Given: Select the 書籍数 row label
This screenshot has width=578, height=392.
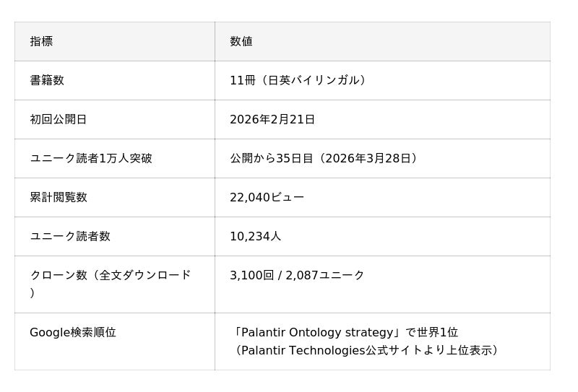Looking at the screenshot, I should (47, 80).
